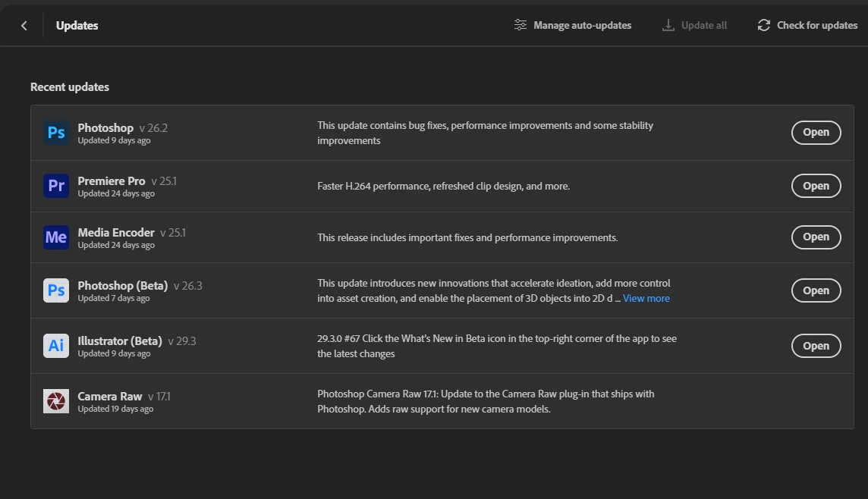The width and height of the screenshot is (868, 499).
Task: Click the Manage auto-updates sliders icon
Action: (x=520, y=25)
